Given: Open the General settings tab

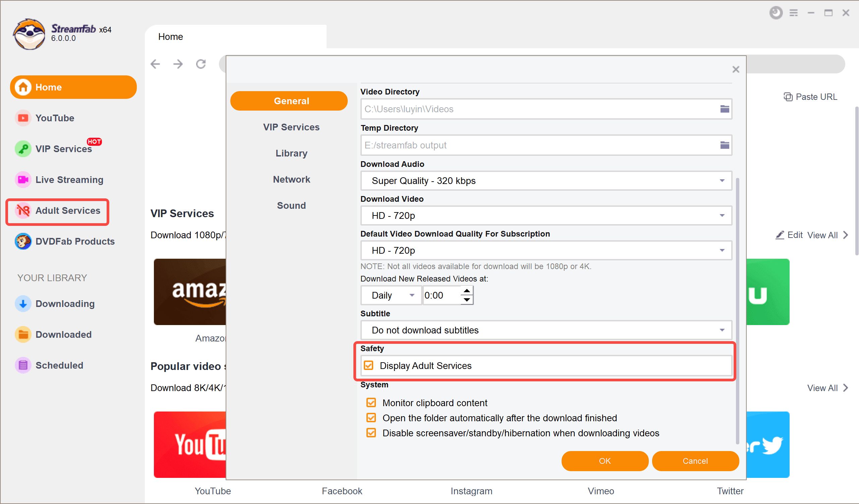Looking at the screenshot, I should coord(291,100).
